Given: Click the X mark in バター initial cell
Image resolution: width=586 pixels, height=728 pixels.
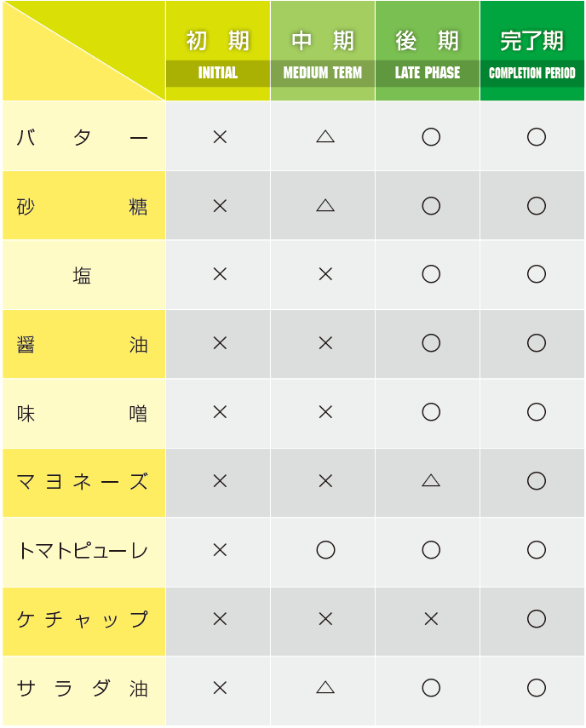Looking at the screenshot, I should [x=220, y=136].
